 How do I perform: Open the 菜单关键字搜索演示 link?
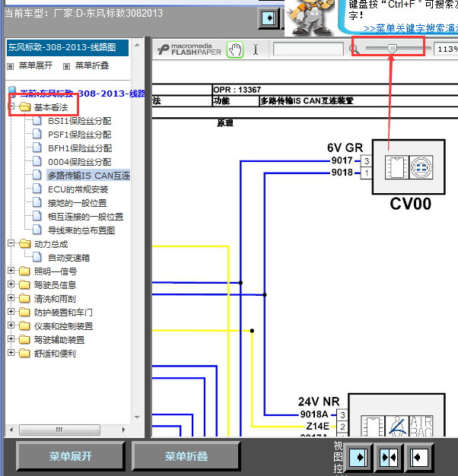pos(411,29)
